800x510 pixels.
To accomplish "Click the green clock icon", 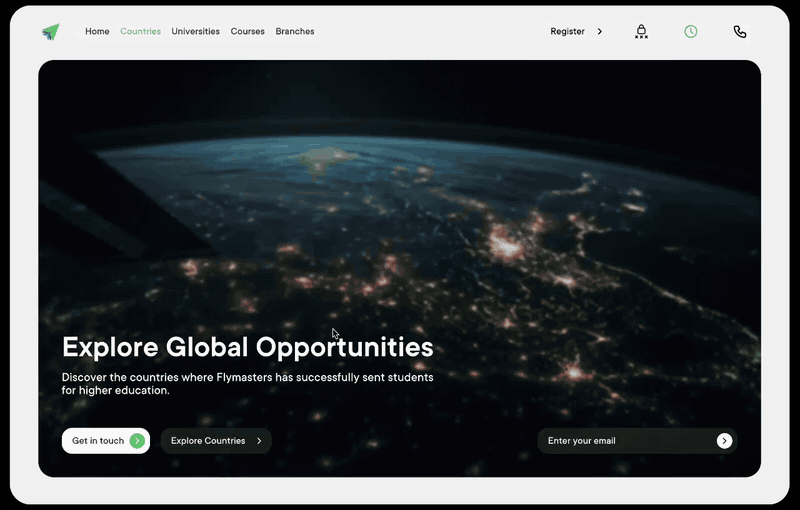I will 691,32.
